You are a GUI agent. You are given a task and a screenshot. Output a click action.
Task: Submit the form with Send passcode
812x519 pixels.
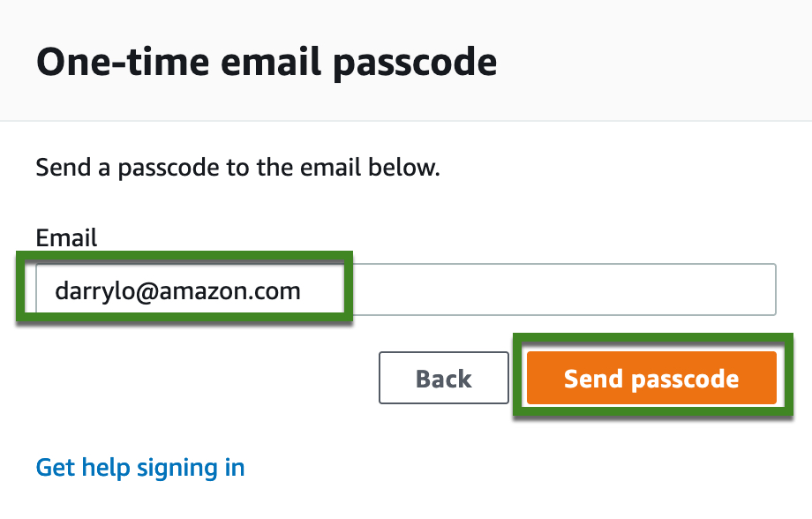pyautogui.click(x=651, y=378)
